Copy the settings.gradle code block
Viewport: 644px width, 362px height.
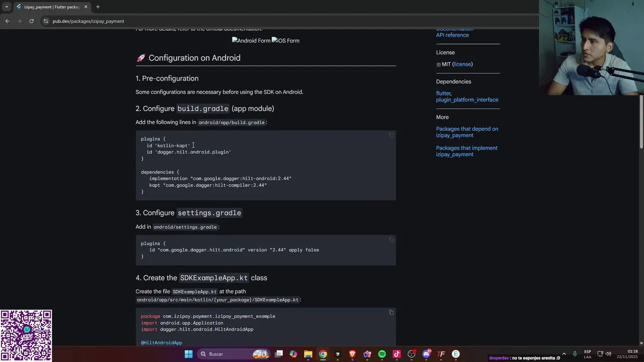pos(391,240)
